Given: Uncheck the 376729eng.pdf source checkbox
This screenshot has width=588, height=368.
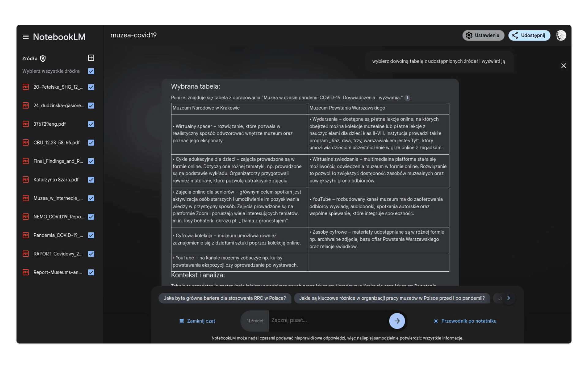Looking at the screenshot, I should [x=91, y=124].
